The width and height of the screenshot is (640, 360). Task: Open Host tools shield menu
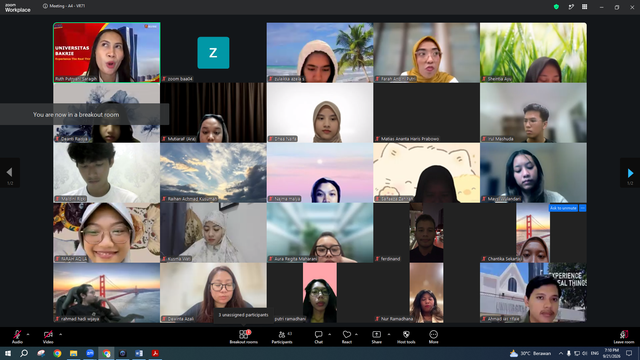tap(406, 337)
